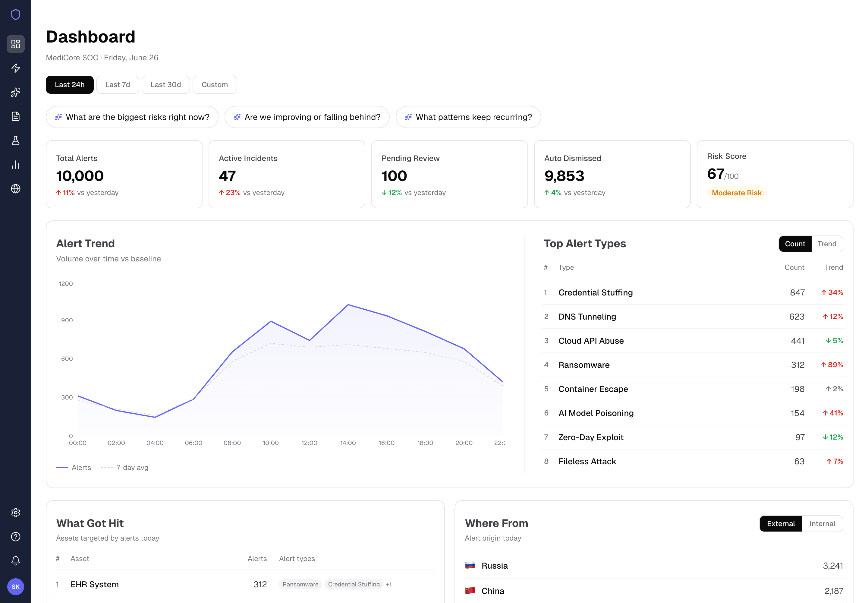Viewport: 868px width, 603px height.
Task: Click the 14:00 peak on Alert Trend chart
Action: pyautogui.click(x=348, y=305)
